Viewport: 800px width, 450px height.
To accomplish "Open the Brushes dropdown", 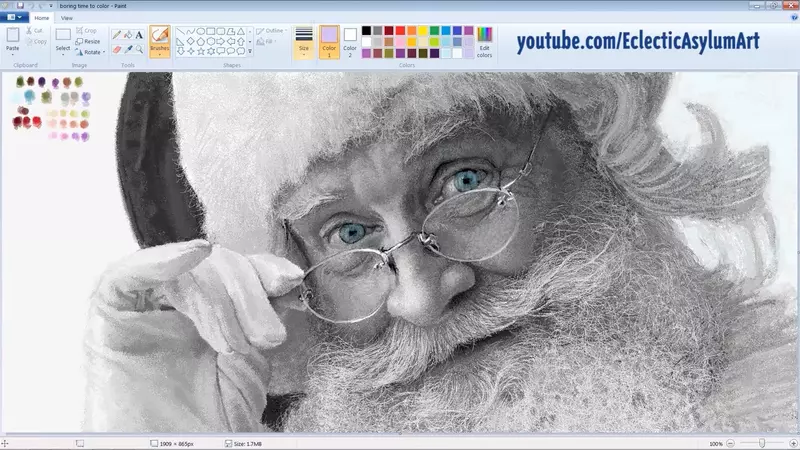I will pos(160,54).
